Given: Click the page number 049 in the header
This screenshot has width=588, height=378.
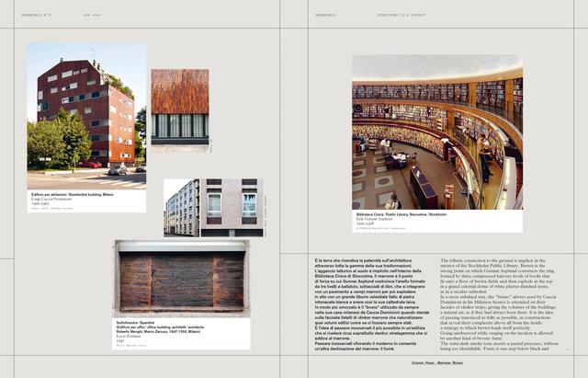Looking at the screenshot, I should (93, 16).
